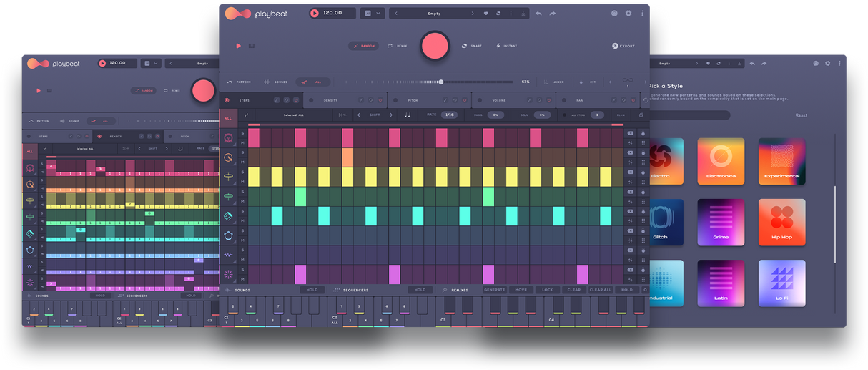Click the Reset link in style panel
This screenshot has width=868, height=370.
[x=801, y=115]
